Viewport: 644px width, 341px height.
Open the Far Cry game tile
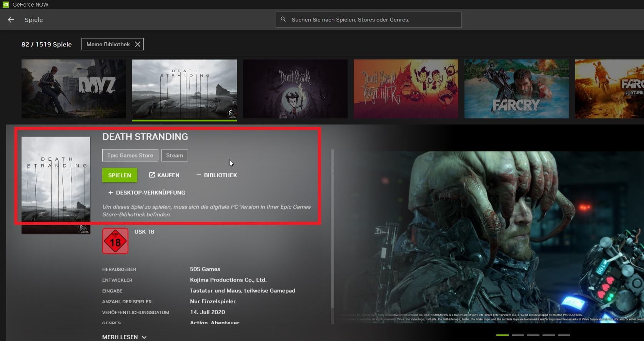coord(517,89)
